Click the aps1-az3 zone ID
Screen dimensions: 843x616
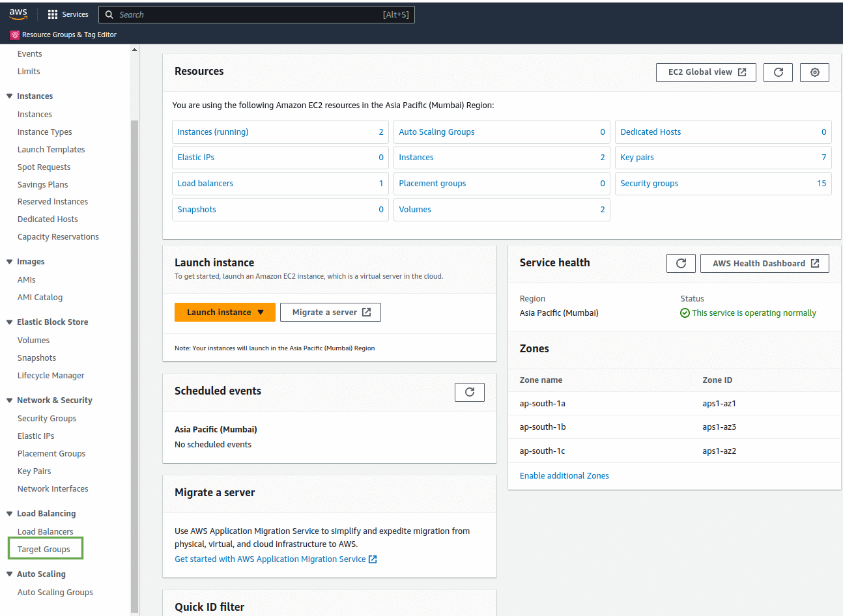(x=719, y=427)
